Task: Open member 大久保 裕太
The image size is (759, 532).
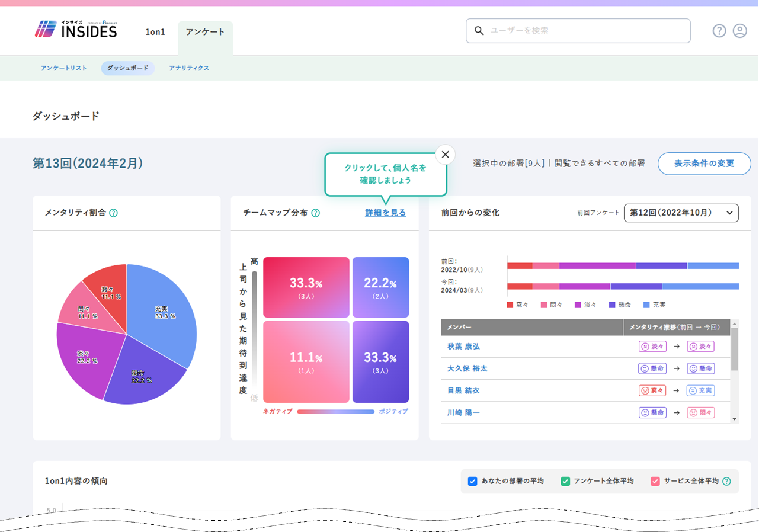Action: (467, 368)
